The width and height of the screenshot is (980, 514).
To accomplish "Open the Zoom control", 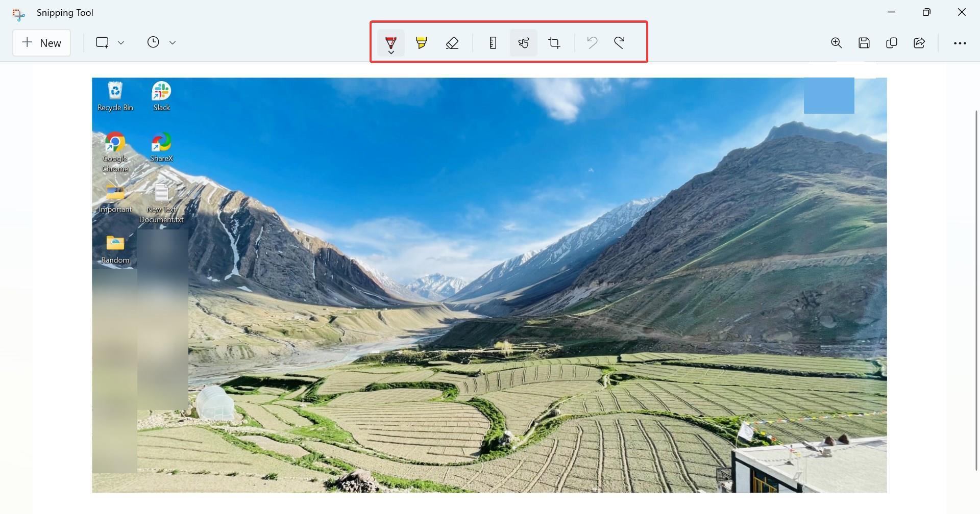I will click(836, 43).
